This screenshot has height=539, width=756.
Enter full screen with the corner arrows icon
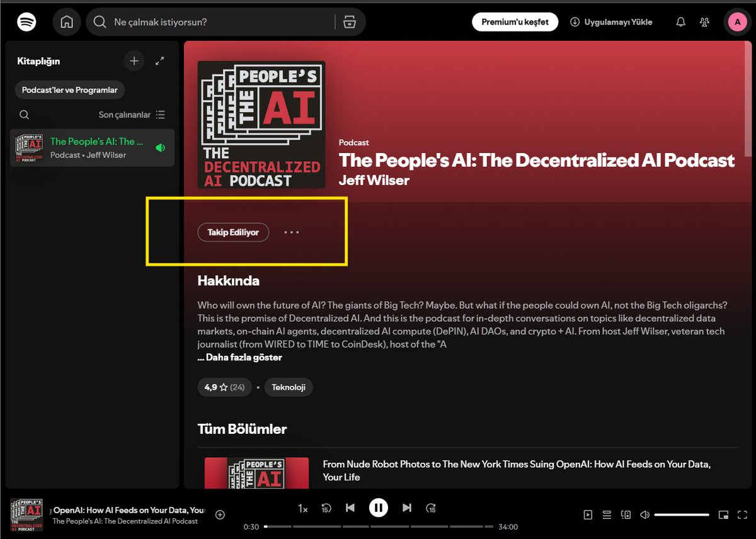click(742, 515)
